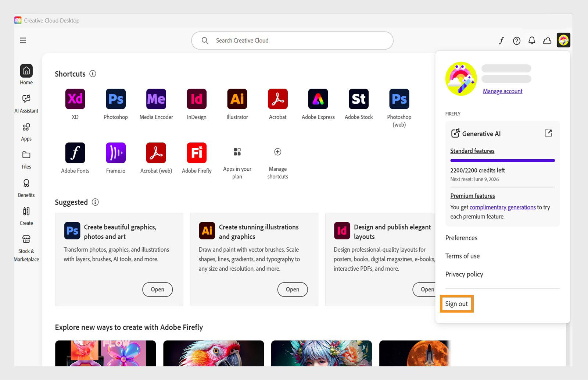The height and width of the screenshot is (380, 588).
Task: Open Terms of use menu item
Action: click(462, 256)
